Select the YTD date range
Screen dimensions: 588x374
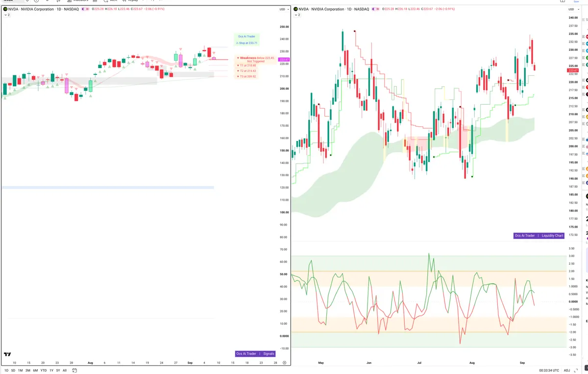click(44, 370)
